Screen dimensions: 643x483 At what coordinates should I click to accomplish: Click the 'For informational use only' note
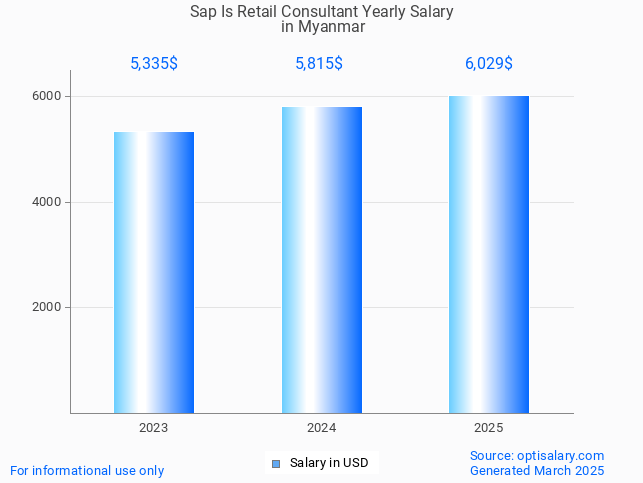click(87, 471)
